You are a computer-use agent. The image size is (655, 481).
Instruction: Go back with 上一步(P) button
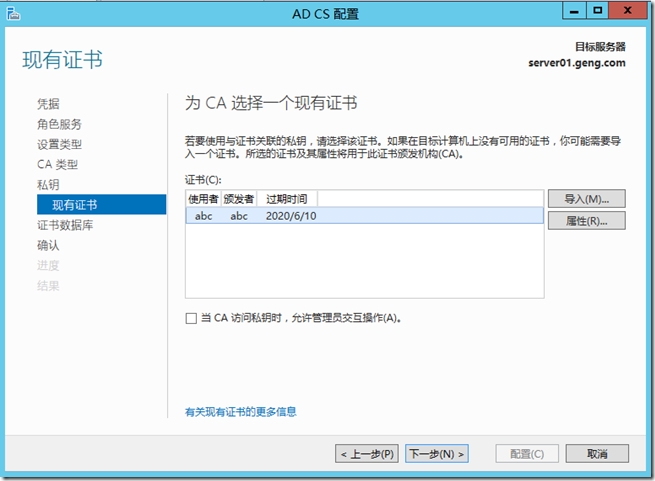[367, 454]
